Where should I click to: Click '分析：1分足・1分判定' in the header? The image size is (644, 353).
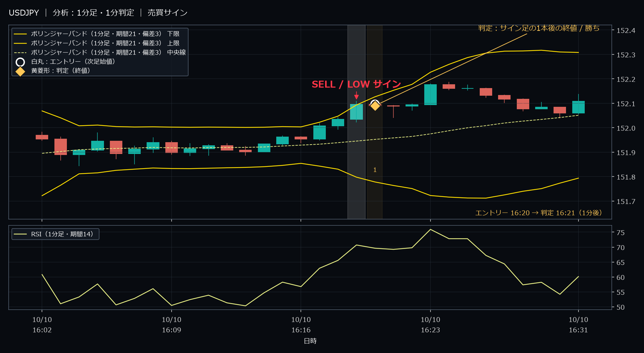93,13
